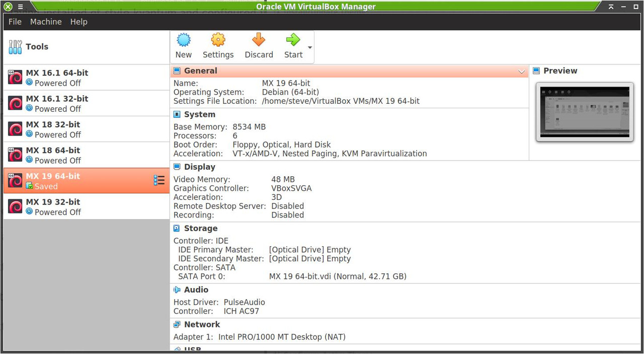Click the Boot Order value Floppy, Optical, Hard Disk

point(282,145)
